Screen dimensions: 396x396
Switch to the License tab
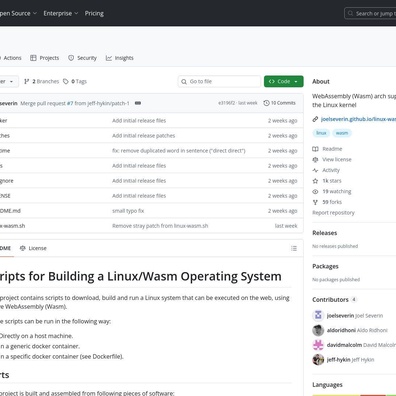click(x=33, y=248)
